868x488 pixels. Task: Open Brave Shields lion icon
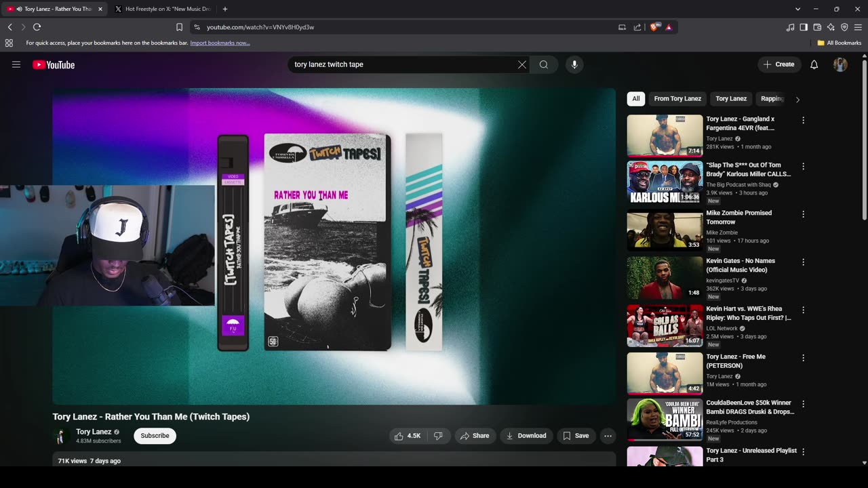(654, 27)
